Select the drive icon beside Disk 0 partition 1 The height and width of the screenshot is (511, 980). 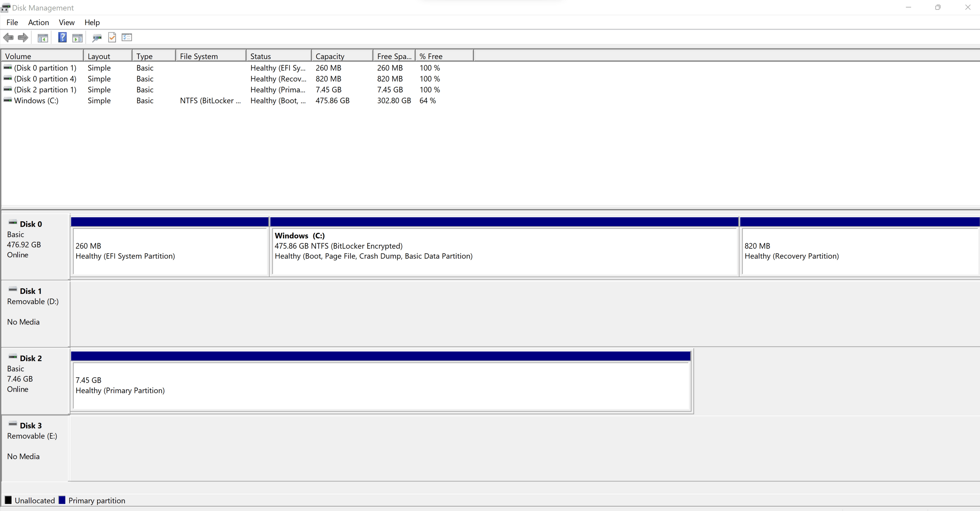(x=8, y=67)
